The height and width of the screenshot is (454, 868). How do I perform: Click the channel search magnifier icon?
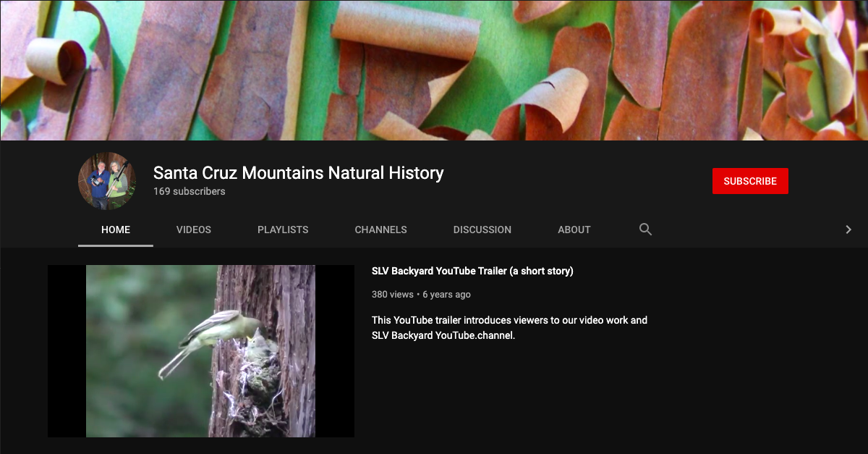point(646,230)
